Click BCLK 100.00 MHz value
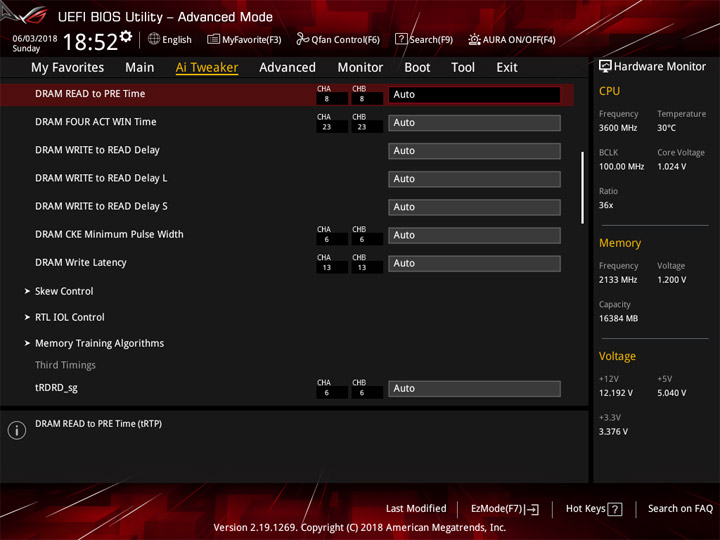 pos(621,167)
